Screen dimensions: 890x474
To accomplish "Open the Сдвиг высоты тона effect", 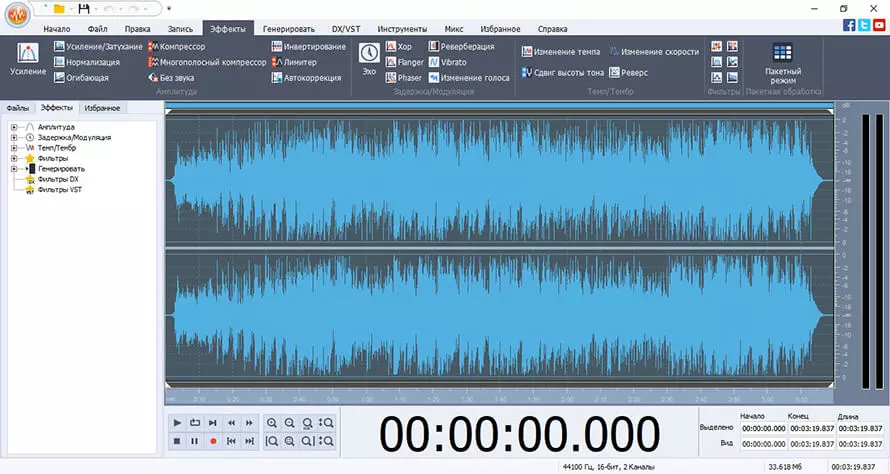I will coord(562,73).
